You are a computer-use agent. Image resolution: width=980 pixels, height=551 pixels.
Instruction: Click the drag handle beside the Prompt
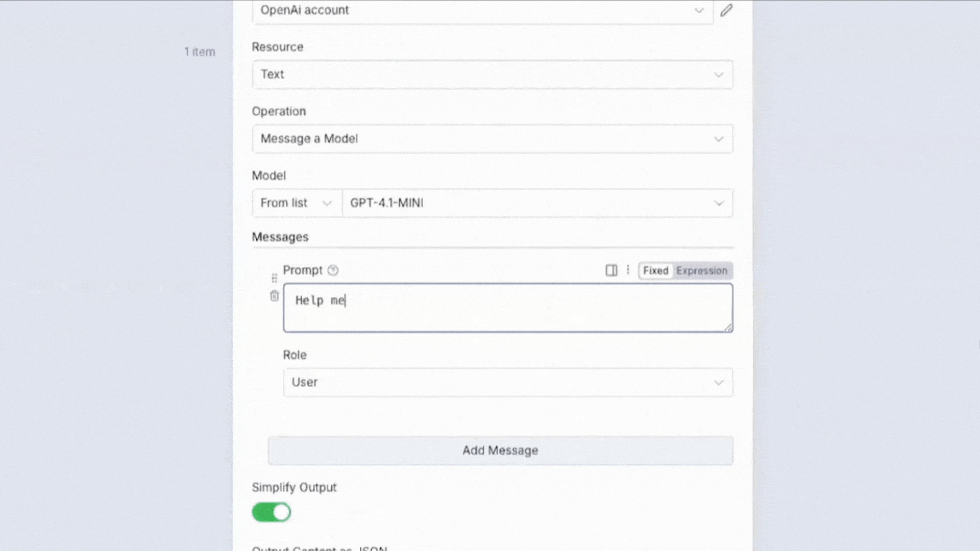(x=274, y=278)
